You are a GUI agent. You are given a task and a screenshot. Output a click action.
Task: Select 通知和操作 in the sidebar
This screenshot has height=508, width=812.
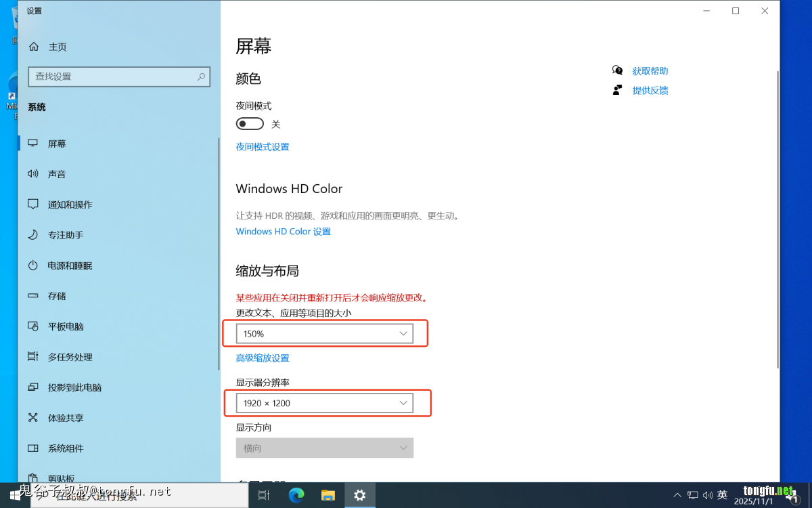(x=70, y=205)
